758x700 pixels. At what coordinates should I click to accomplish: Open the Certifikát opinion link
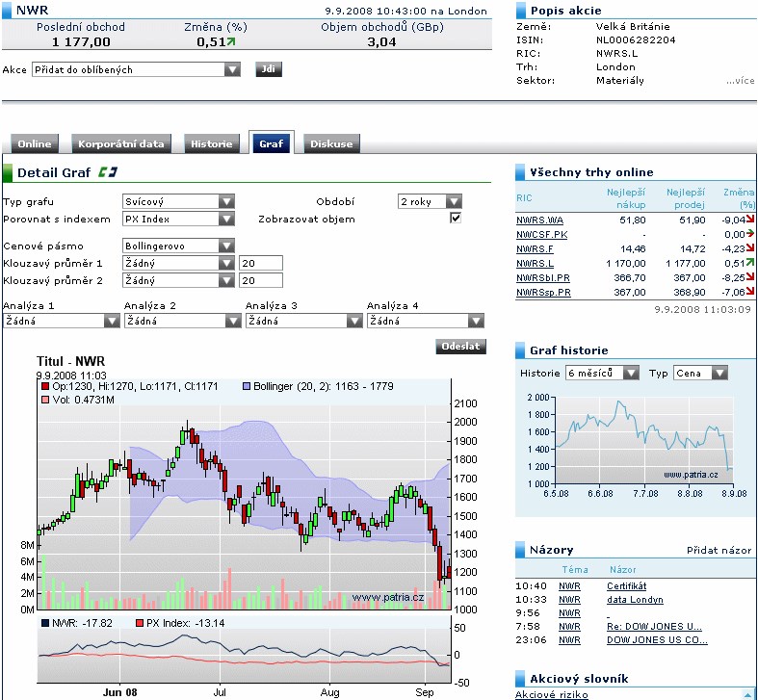[x=626, y=585]
